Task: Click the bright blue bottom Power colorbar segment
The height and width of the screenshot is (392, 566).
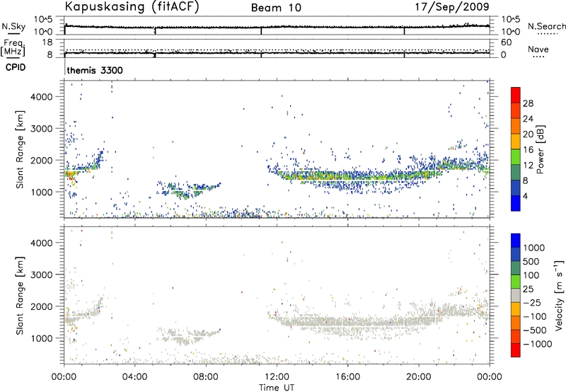Action: [x=516, y=203]
